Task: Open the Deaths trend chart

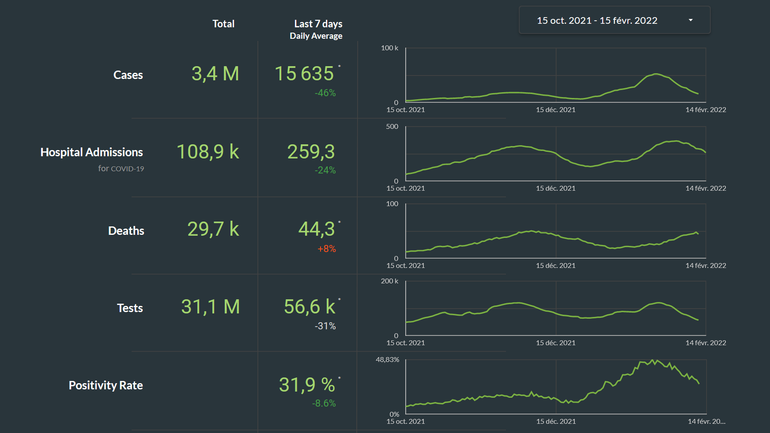Action: [555, 232]
